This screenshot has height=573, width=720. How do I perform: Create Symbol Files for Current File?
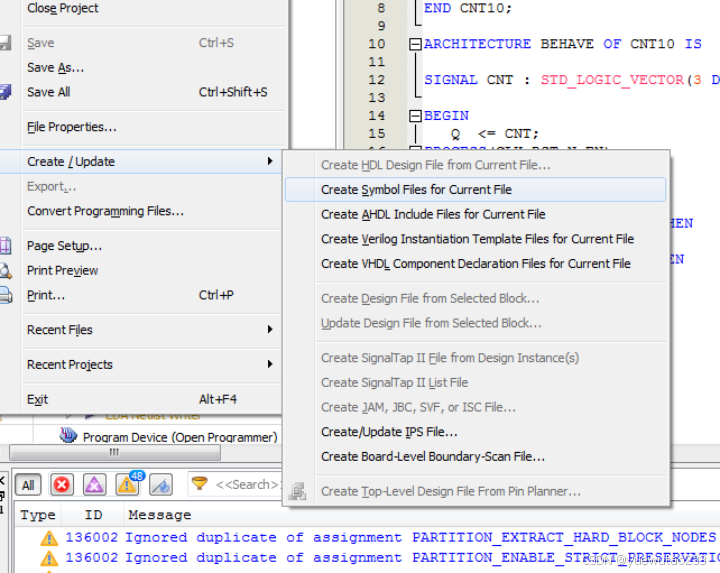pos(475,190)
